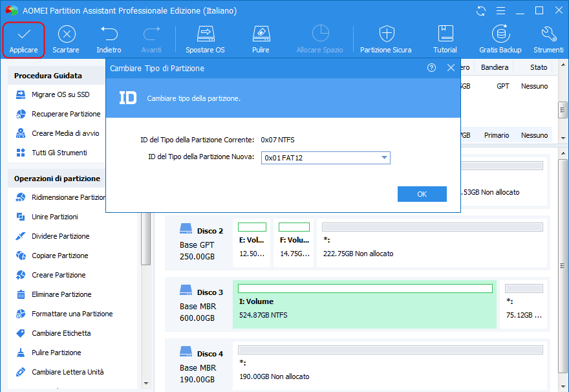Click the sidebar scroll down arrow
This screenshot has width=569, height=392.
146,384
